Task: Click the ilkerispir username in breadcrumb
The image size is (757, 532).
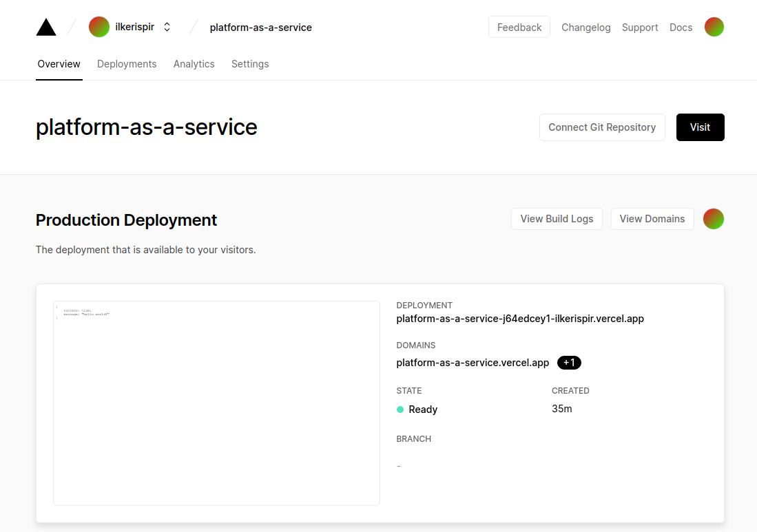Action: click(135, 27)
